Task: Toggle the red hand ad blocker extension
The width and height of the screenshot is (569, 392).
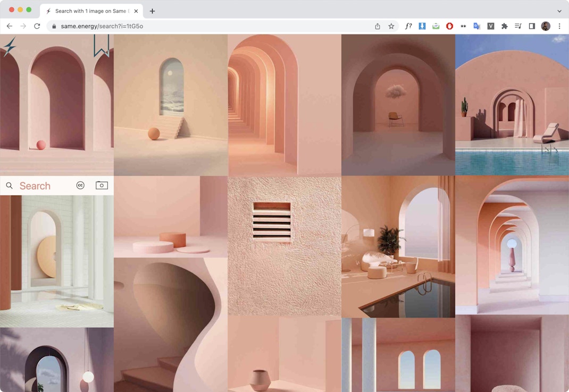Action: 449,26
